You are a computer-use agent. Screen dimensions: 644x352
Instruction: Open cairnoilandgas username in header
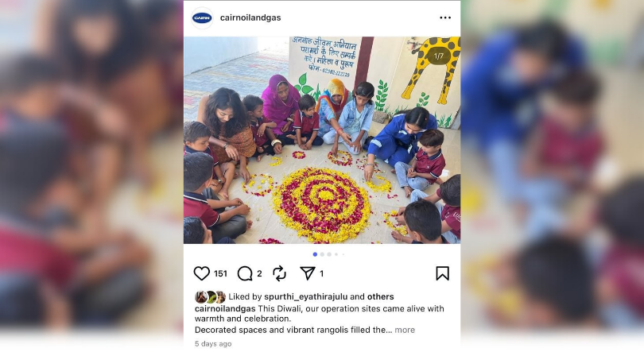[250, 17]
